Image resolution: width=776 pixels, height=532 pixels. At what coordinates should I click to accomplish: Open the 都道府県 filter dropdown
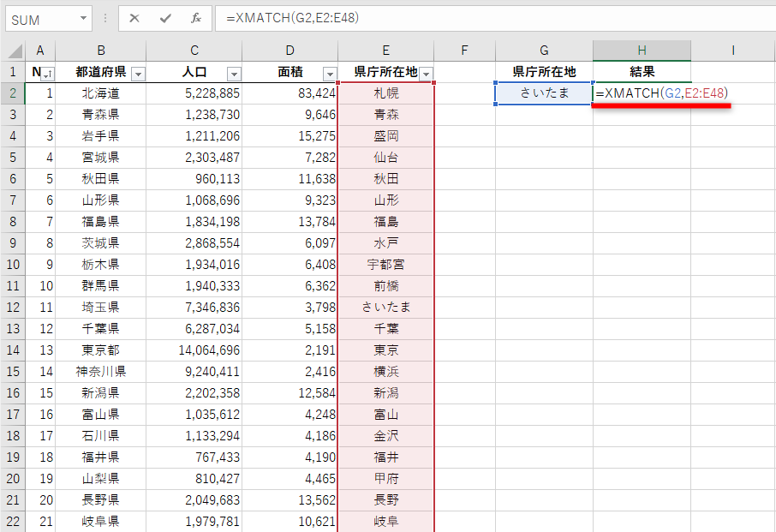tap(139, 75)
